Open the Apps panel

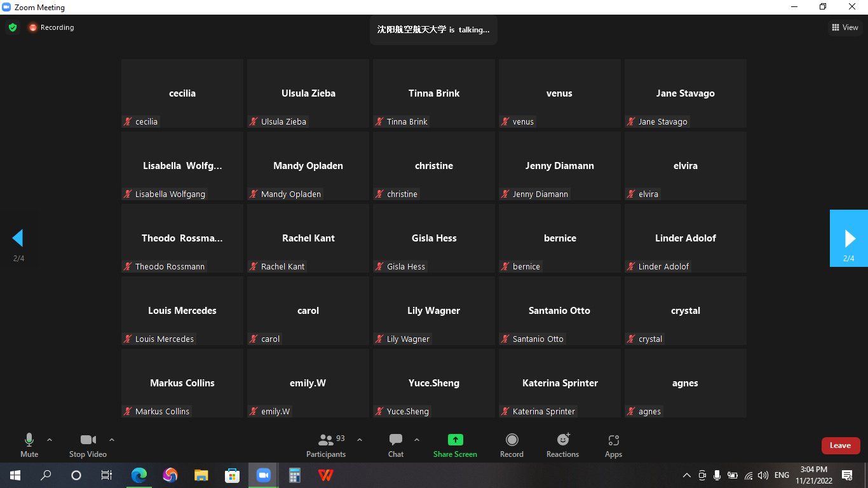[x=613, y=445]
